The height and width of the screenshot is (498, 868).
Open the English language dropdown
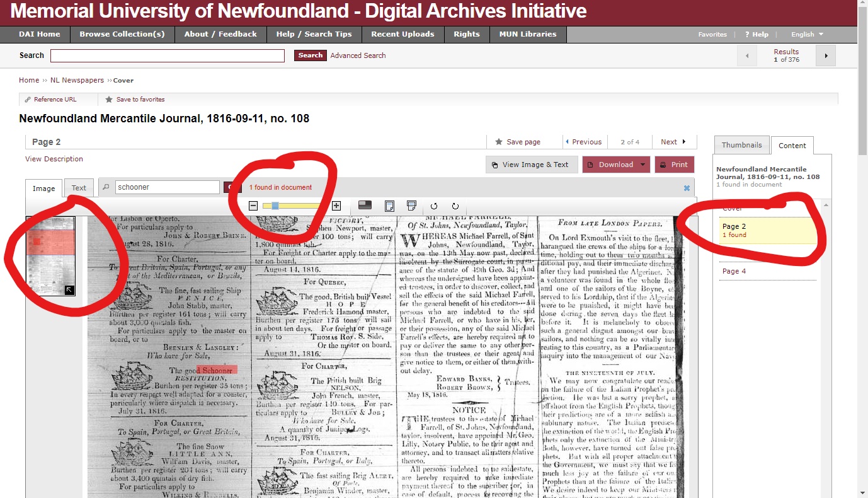coord(807,35)
